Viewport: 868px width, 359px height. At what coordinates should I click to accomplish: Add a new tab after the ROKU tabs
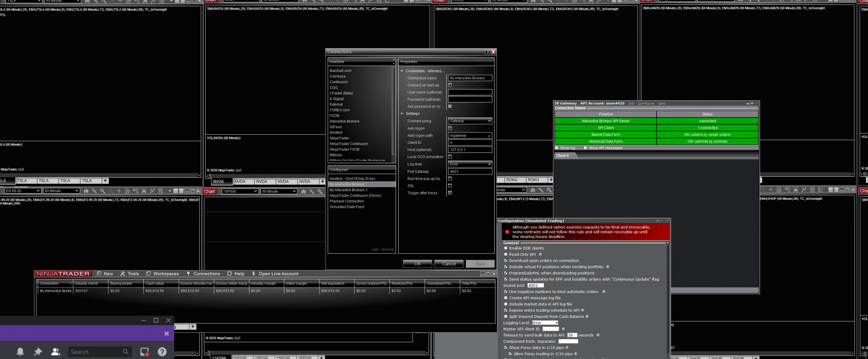click(551, 179)
